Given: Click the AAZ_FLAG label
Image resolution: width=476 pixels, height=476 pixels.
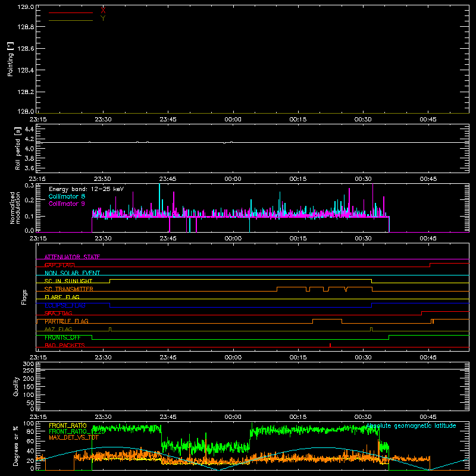Looking at the screenshot, I should 58,330.
